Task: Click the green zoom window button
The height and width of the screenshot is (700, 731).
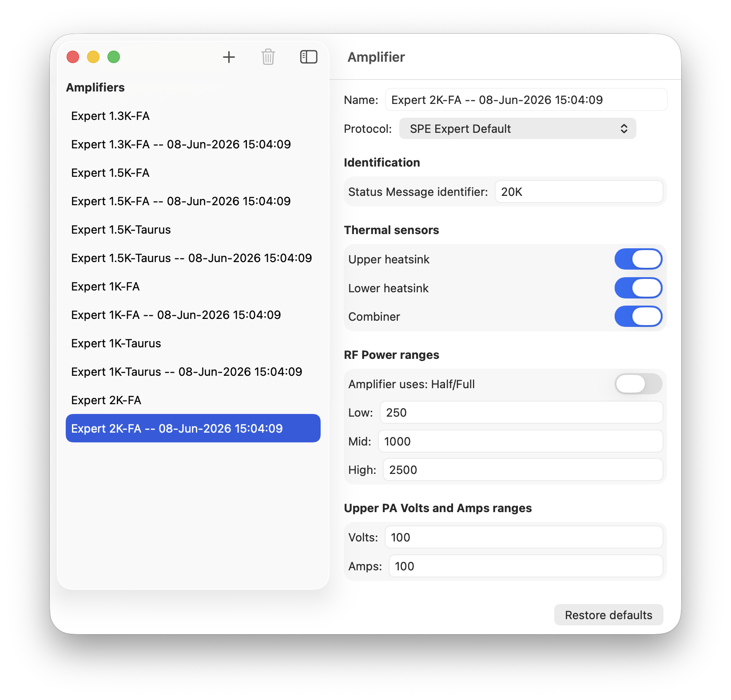Action: point(114,57)
